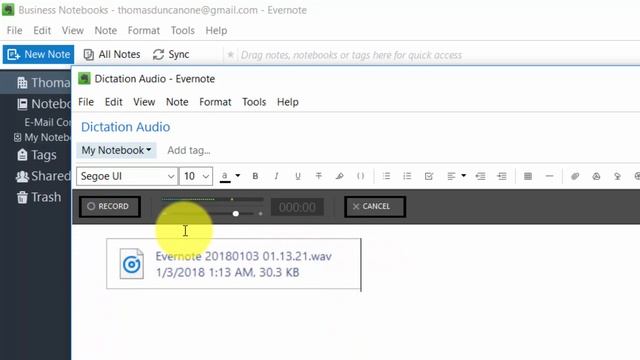Open Tools menu in main Evernote window

coord(182,31)
